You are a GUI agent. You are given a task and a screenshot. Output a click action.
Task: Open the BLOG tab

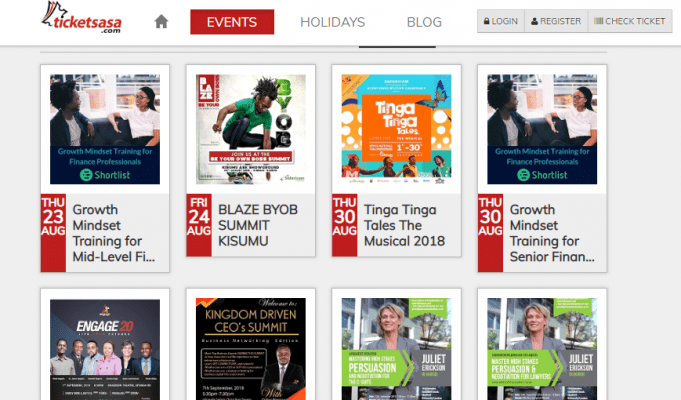pos(424,22)
